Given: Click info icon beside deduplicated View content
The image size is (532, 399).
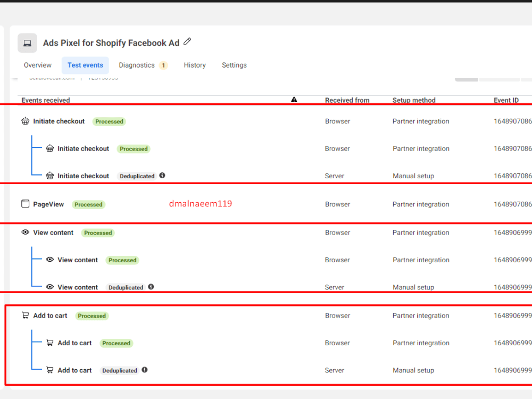Looking at the screenshot, I should 151,287.
